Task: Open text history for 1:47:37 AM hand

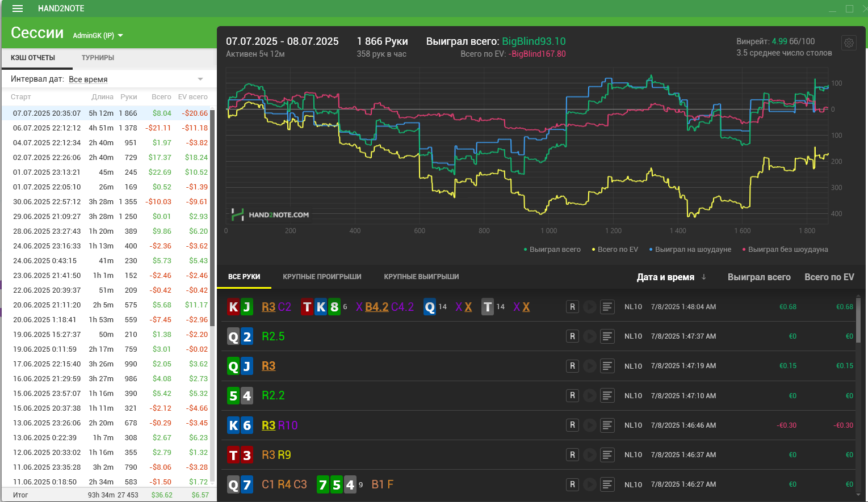Action: click(x=607, y=336)
